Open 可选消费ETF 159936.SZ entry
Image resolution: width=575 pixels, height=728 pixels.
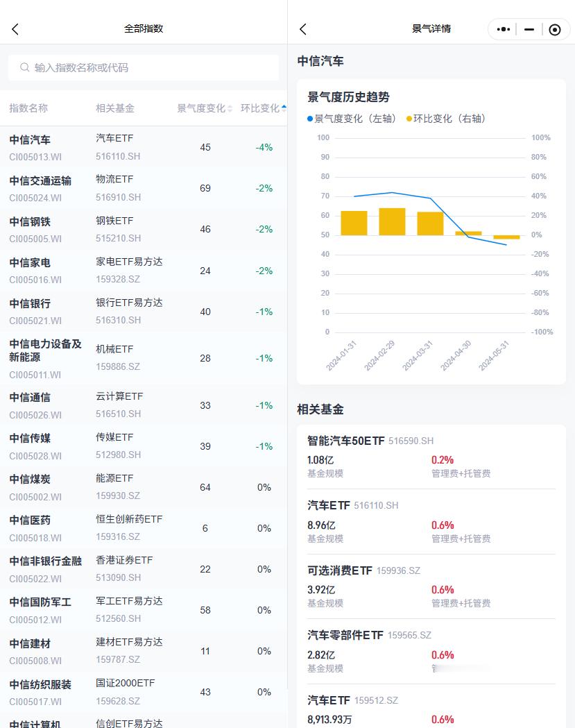[x=430, y=585]
